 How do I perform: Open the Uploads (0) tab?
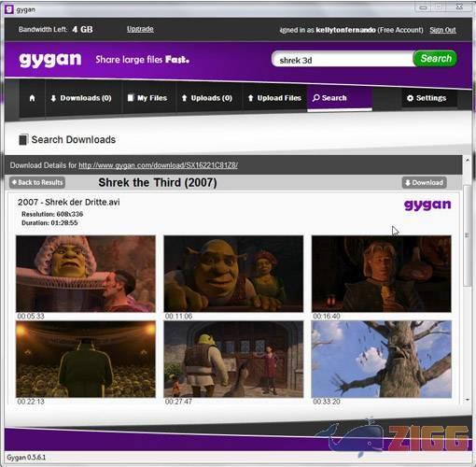point(207,98)
